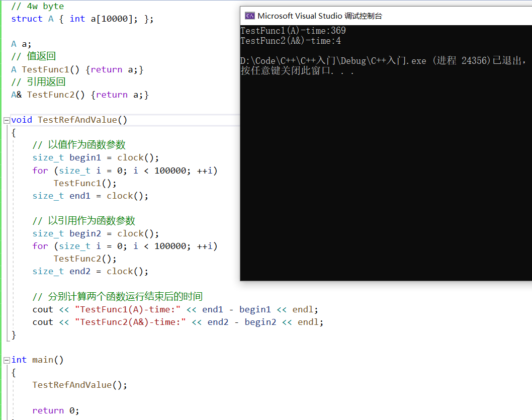
Task: Click the cout line printing 'TestFunc1(A)-time:'
Action: [175, 309]
